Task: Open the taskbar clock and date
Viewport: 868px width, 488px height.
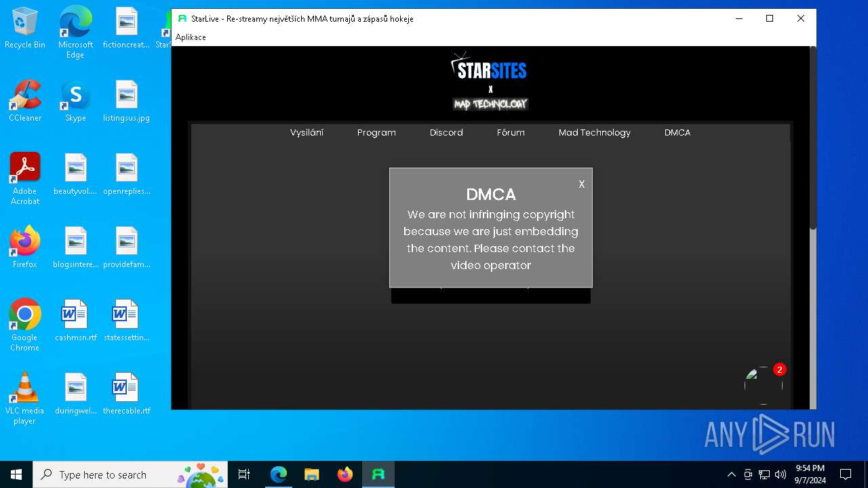Action: coord(810,474)
